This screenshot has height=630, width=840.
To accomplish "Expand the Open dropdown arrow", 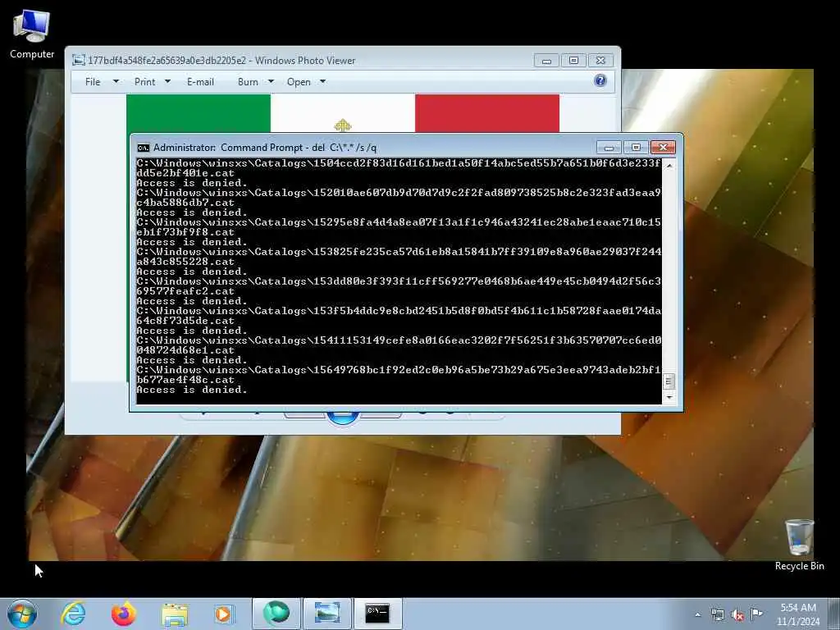I will coord(322,81).
